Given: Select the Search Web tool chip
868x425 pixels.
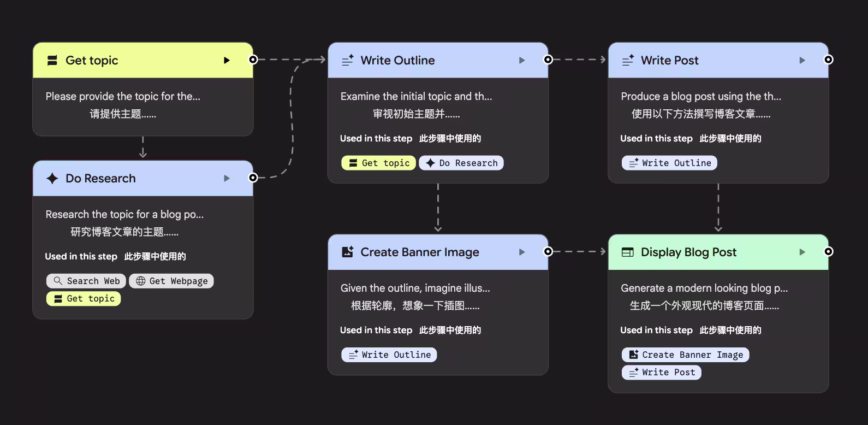Looking at the screenshot, I should pyautogui.click(x=86, y=281).
